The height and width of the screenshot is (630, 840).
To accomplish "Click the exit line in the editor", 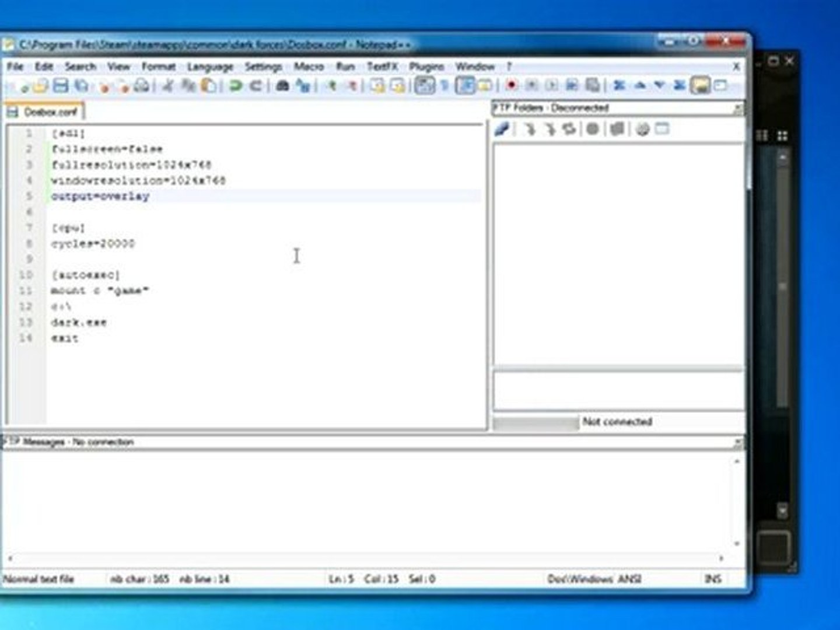I will point(65,338).
